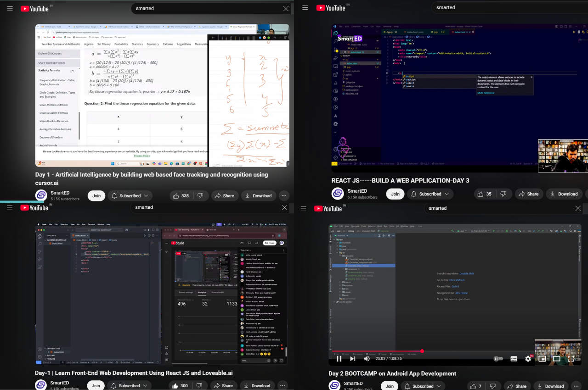
Task: Open more actions menu under Front-End Web Development video
Action: pyautogui.click(x=283, y=386)
